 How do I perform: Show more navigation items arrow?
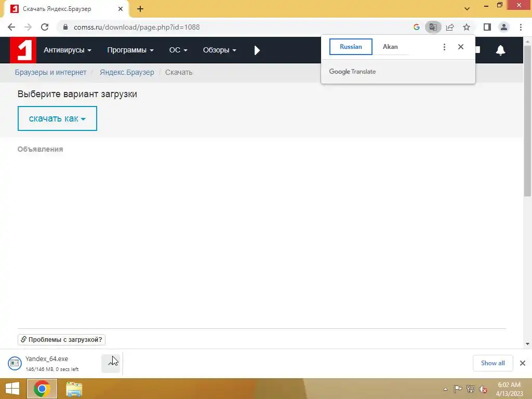click(257, 50)
